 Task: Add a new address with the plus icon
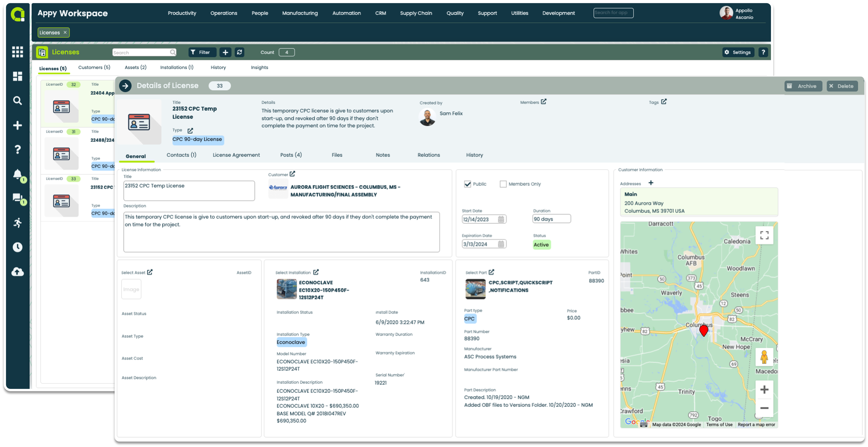(x=651, y=183)
